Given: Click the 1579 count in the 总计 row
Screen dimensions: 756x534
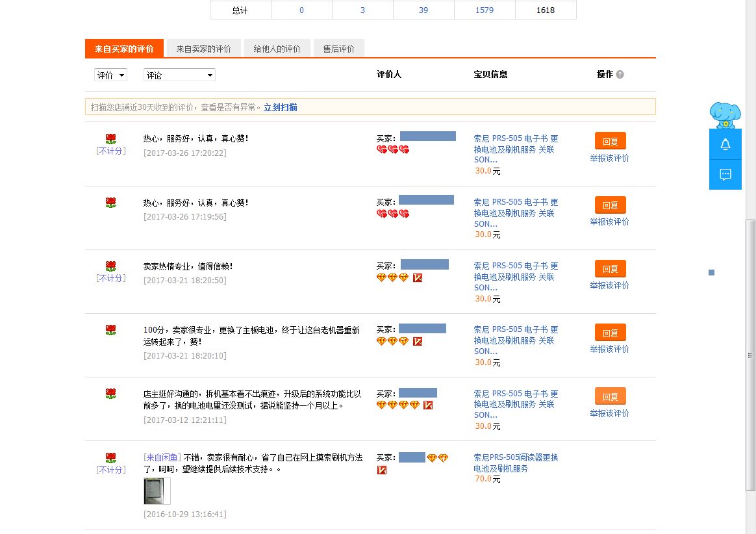Looking at the screenshot, I should click(485, 10).
